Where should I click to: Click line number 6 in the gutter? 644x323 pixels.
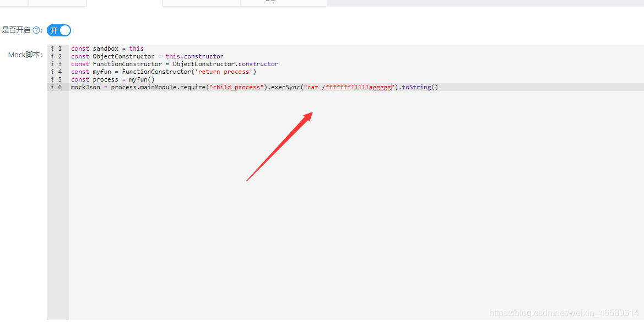point(60,87)
